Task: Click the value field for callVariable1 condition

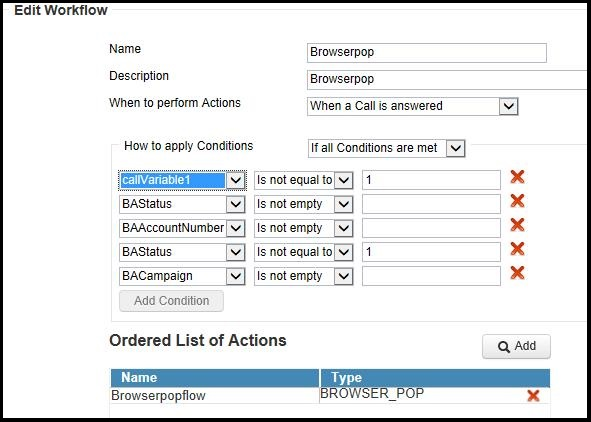Action: [431, 180]
